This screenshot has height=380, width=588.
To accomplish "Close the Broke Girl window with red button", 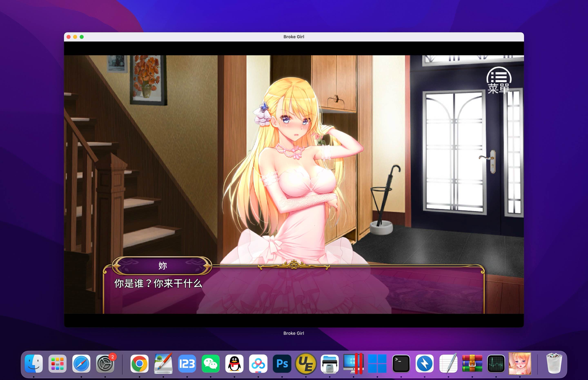I will click(x=69, y=37).
